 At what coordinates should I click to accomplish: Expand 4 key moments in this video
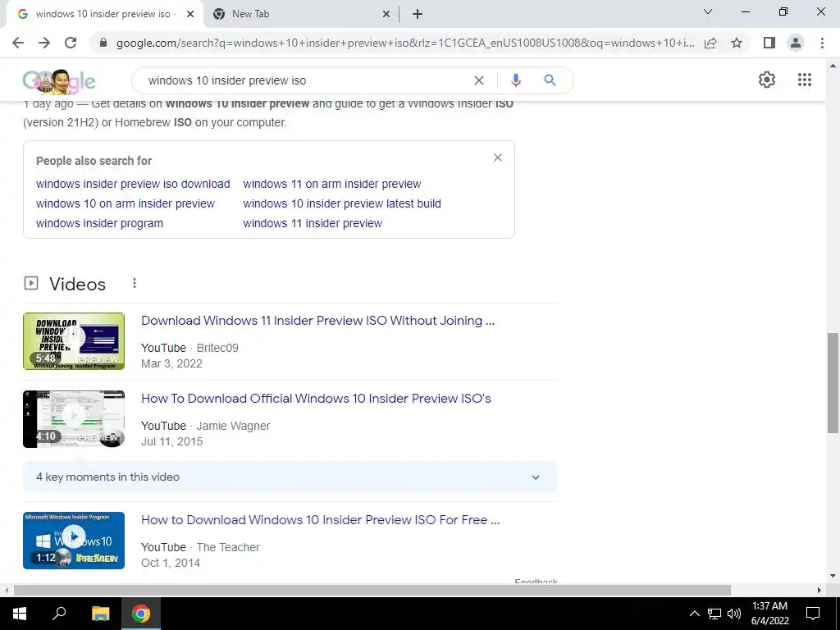click(290, 477)
